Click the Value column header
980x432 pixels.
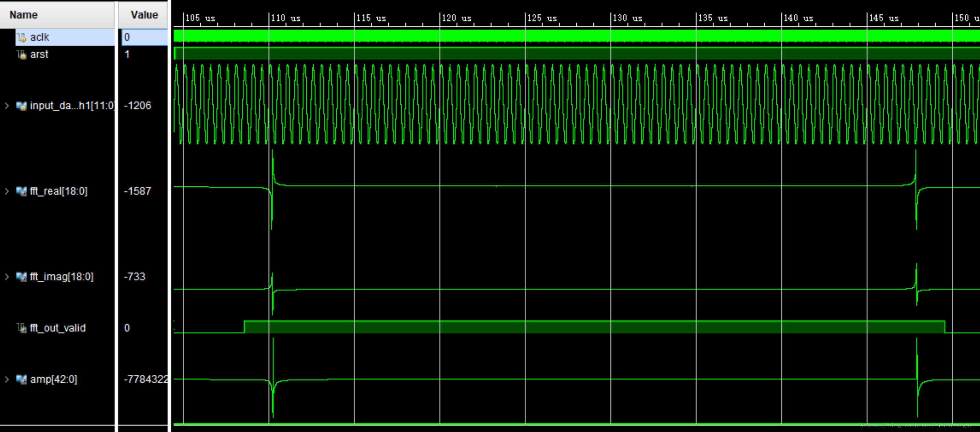click(144, 15)
